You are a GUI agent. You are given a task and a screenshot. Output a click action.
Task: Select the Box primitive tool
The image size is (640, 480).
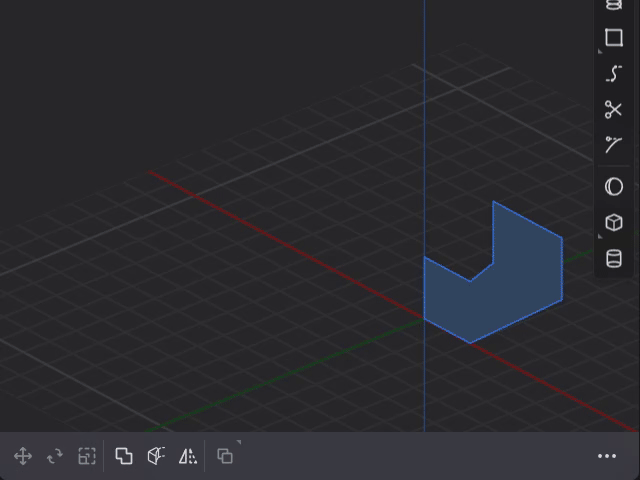613,222
